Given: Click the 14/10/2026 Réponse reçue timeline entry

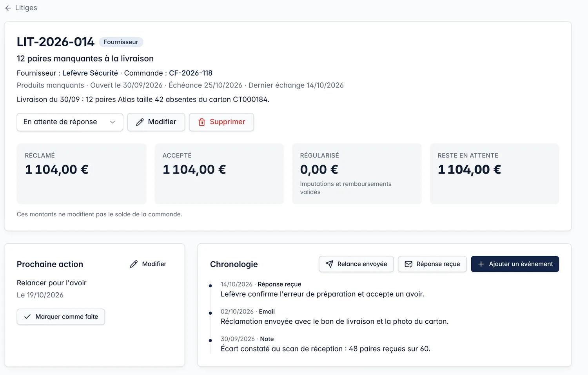Looking at the screenshot, I should point(322,290).
